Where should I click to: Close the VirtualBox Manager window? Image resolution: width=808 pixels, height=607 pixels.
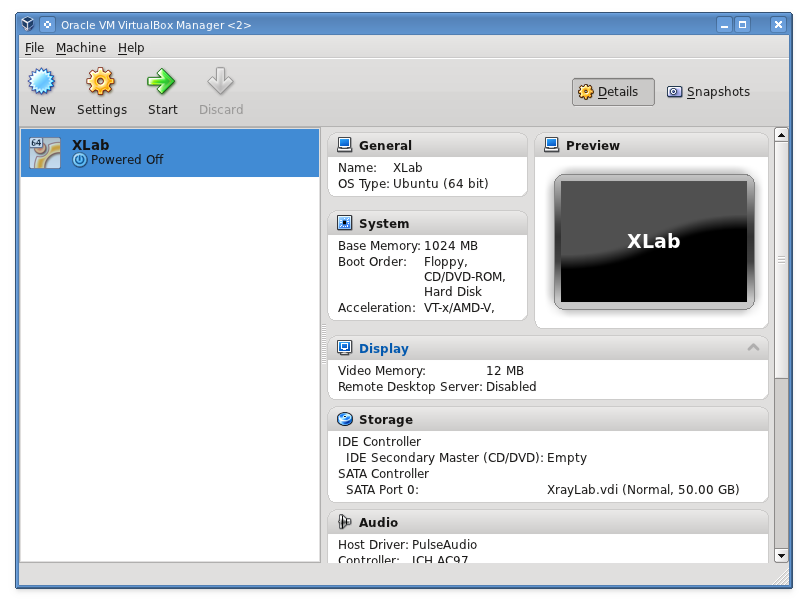778,24
